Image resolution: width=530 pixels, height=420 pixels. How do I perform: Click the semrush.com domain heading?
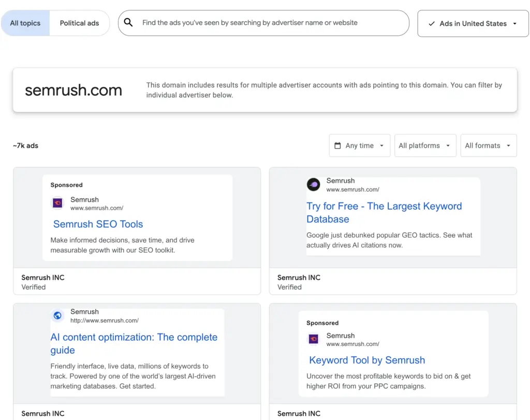click(x=73, y=90)
